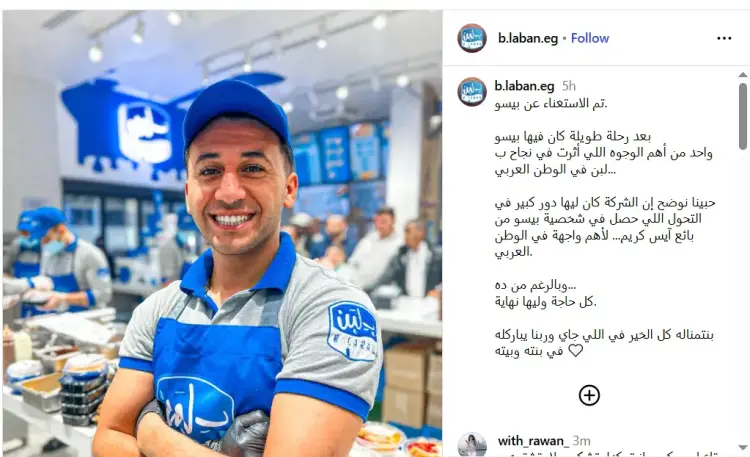The width and height of the screenshot is (750, 457).
Task: Open b.laban.eg profile picture in the post header
Action: [472, 38]
